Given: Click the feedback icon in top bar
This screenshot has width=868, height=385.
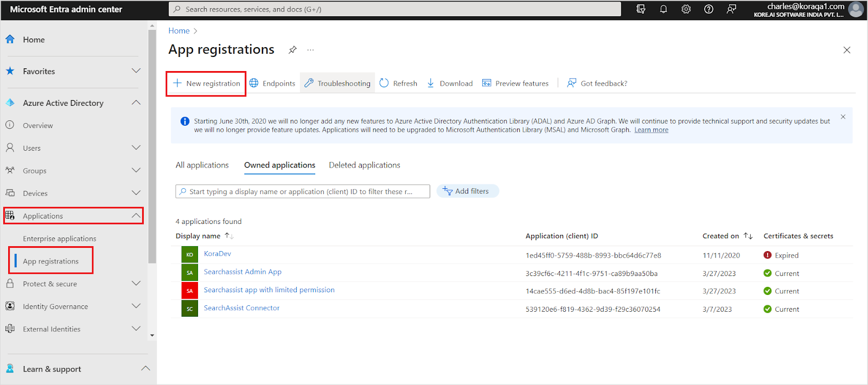Looking at the screenshot, I should (x=731, y=9).
